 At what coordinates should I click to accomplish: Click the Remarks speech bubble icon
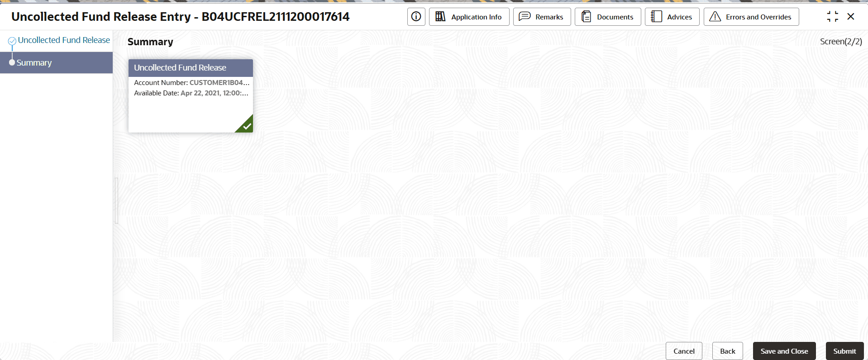(x=525, y=17)
